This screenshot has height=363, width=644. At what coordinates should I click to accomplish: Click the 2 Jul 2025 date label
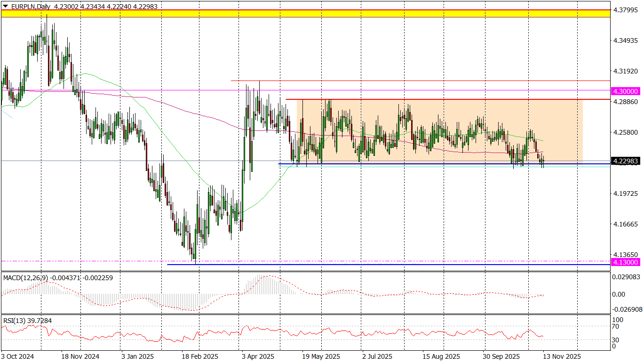(377, 357)
